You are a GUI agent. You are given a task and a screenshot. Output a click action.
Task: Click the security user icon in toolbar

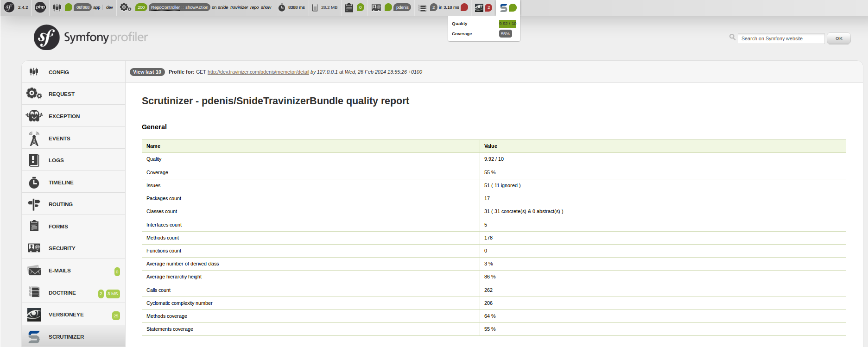(376, 7)
